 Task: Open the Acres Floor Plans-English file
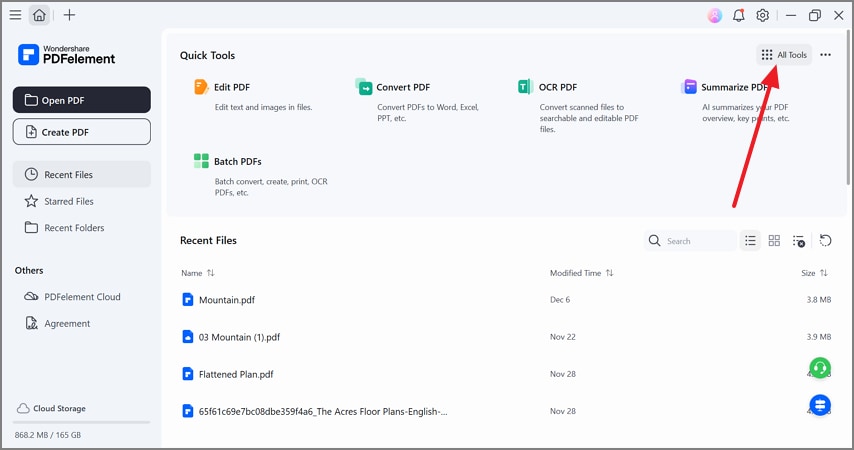tap(323, 411)
